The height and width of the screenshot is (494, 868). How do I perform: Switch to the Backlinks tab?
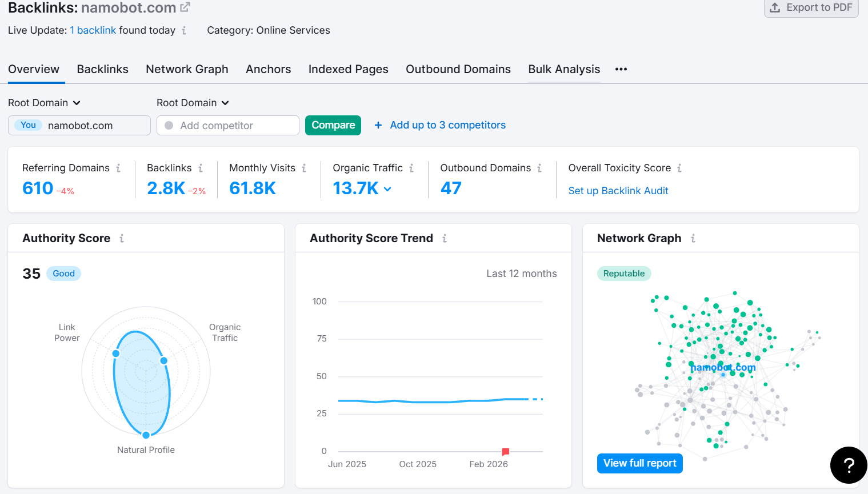tap(103, 69)
